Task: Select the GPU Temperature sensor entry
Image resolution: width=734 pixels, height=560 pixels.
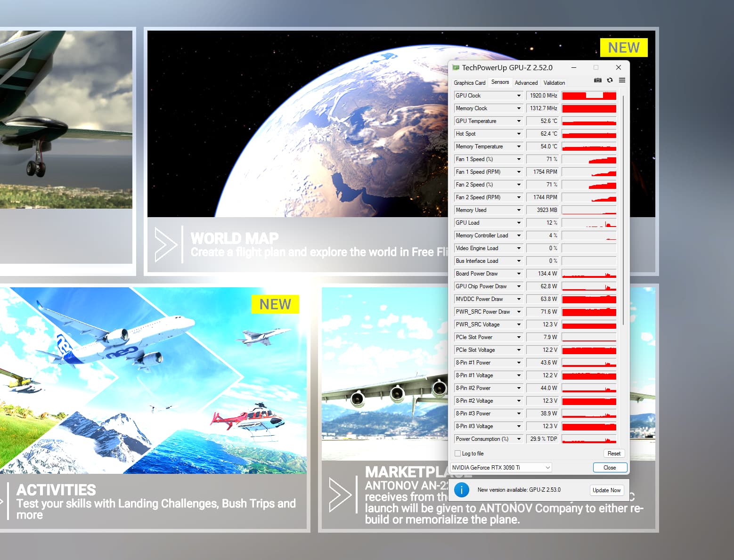Action: (481, 121)
